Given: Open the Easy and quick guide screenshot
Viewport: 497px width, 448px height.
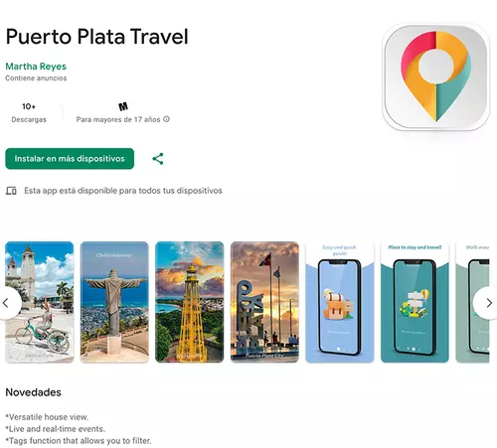Looking at the screenshot, I should pyautogui.click(x=340, y=302).
